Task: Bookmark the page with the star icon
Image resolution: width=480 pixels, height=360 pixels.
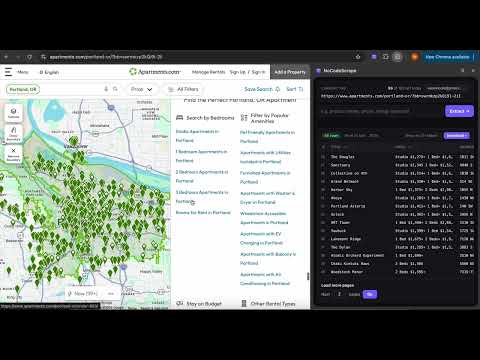Action: 358,57
